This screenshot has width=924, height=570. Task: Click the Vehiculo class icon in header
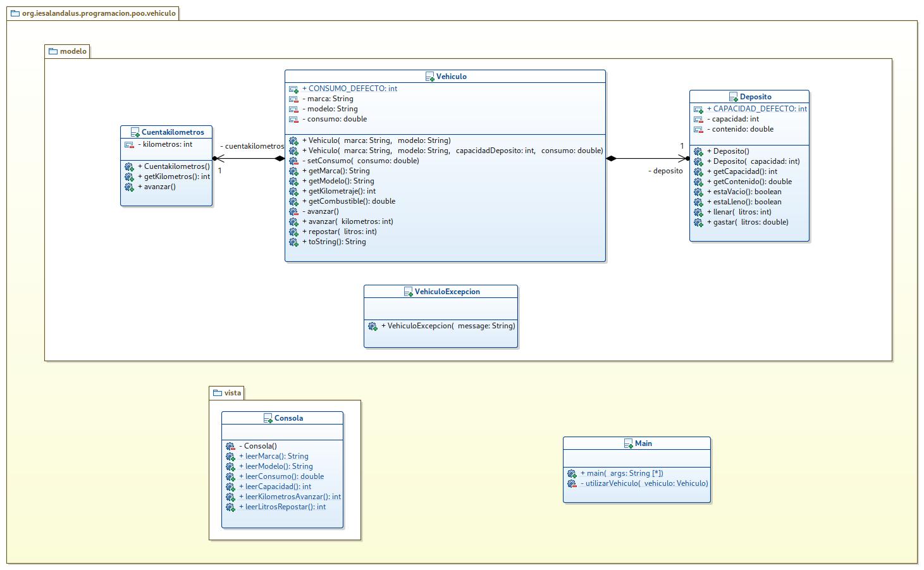[x=430, y=77]
